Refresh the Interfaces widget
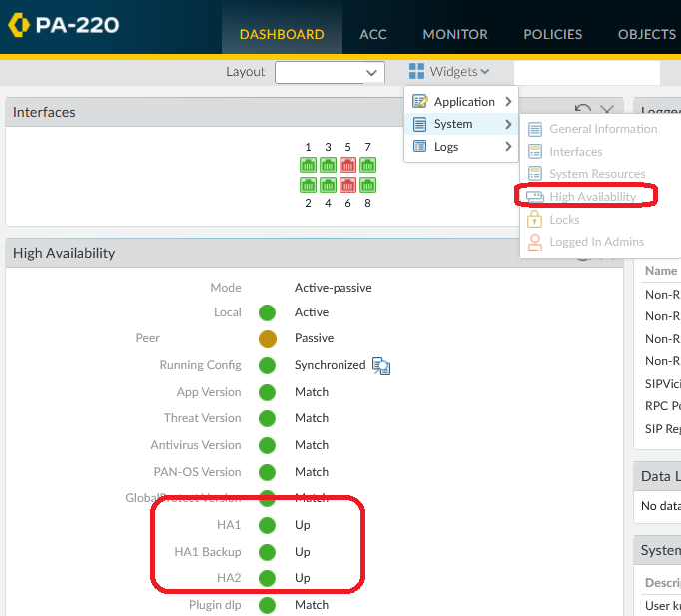 tap(583, 111)
